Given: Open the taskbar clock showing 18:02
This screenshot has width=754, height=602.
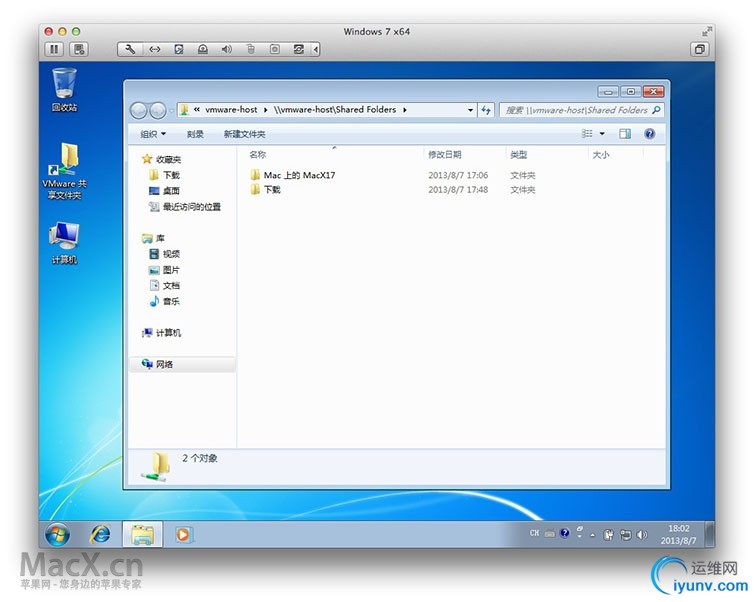Looking at the screenshot, I should pyautogui.click(x=678, y=534).
